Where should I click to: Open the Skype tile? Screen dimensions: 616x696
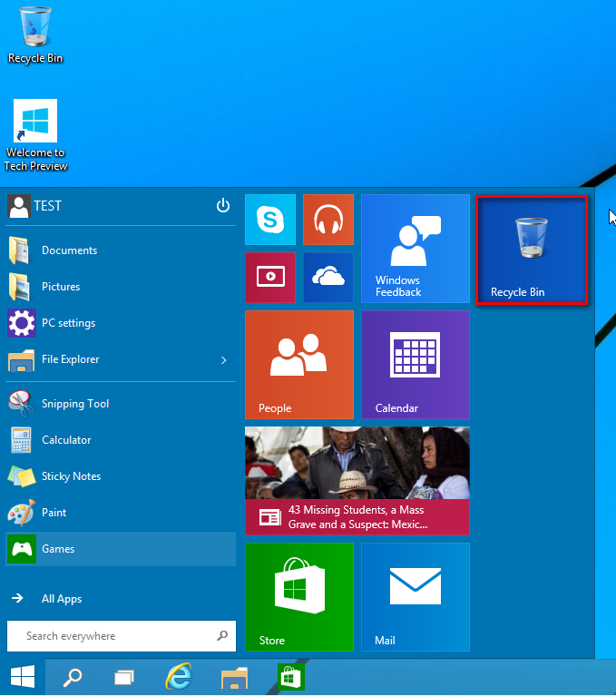click(270, 220)
